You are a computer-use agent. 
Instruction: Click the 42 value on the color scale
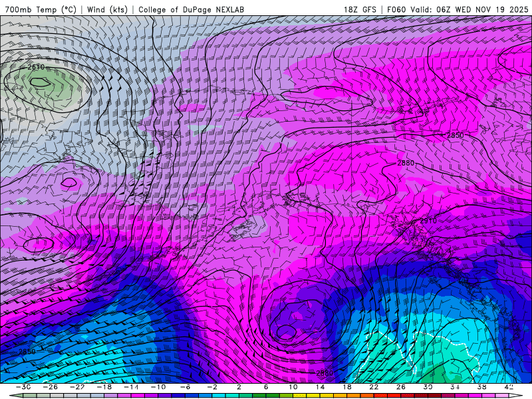pyautogui.click(x=508, y=387)
